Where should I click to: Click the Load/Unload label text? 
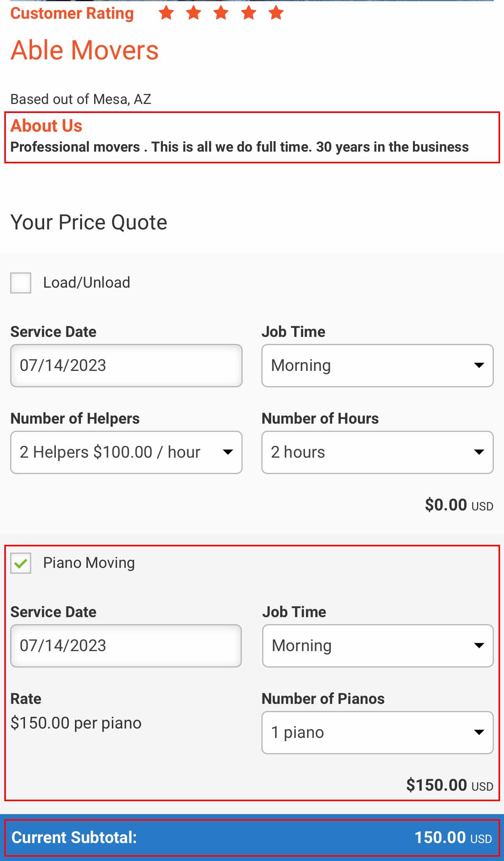tap(86, 283)
